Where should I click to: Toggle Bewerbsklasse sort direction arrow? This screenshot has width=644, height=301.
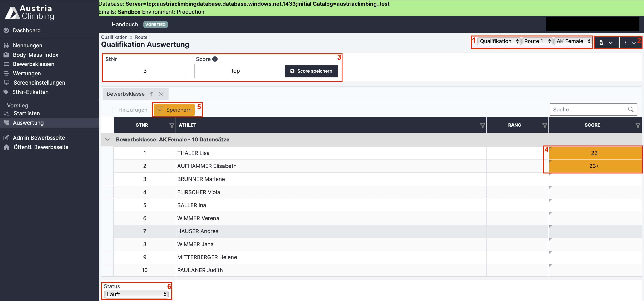[152, 94]
